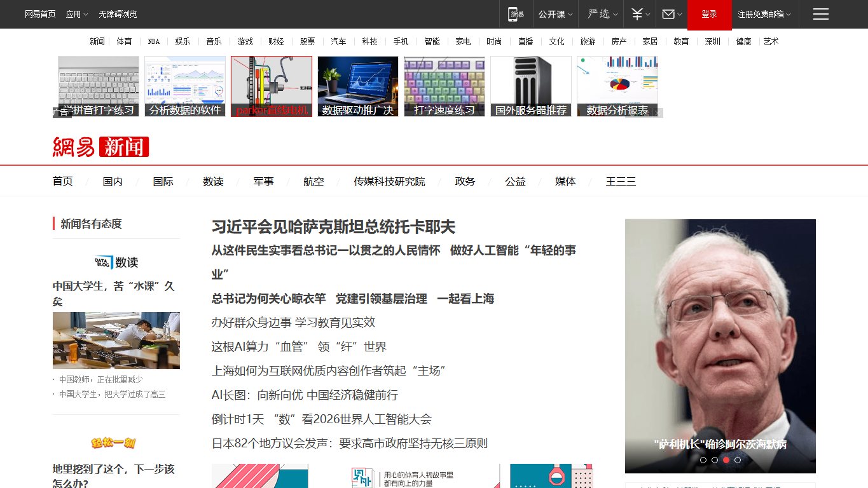Open article 日本82个地方议会发声
This screenshot has width=868, height=488.
coord(349,444)
